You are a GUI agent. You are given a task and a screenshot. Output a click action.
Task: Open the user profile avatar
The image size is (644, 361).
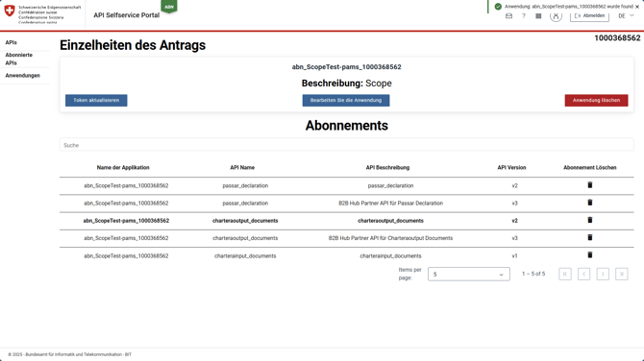[556, 16]
